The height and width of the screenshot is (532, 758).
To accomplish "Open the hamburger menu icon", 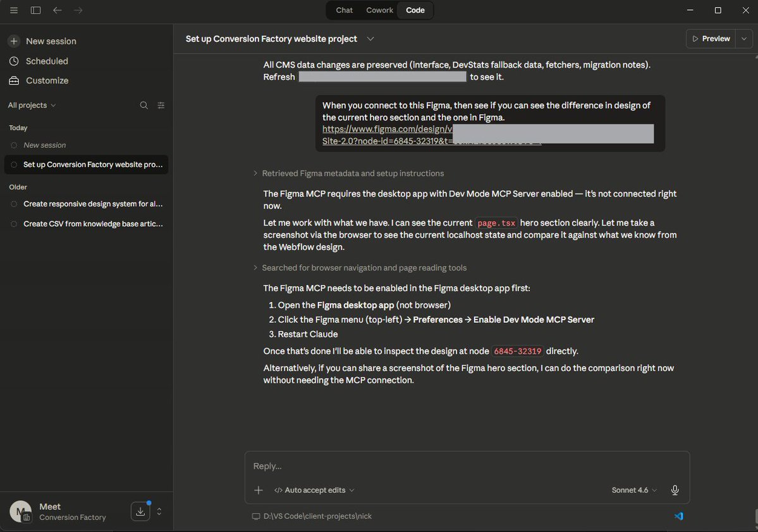I will pos(14,10).
